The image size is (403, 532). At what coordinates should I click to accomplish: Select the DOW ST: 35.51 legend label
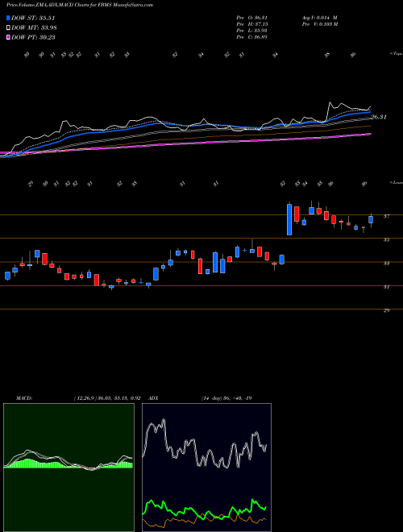coord(33,18)
